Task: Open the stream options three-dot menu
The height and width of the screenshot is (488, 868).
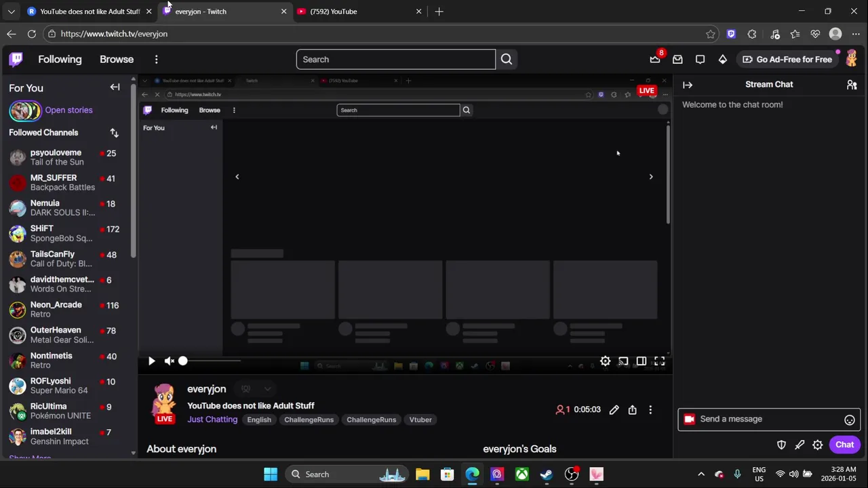Action: click(650, 409)
